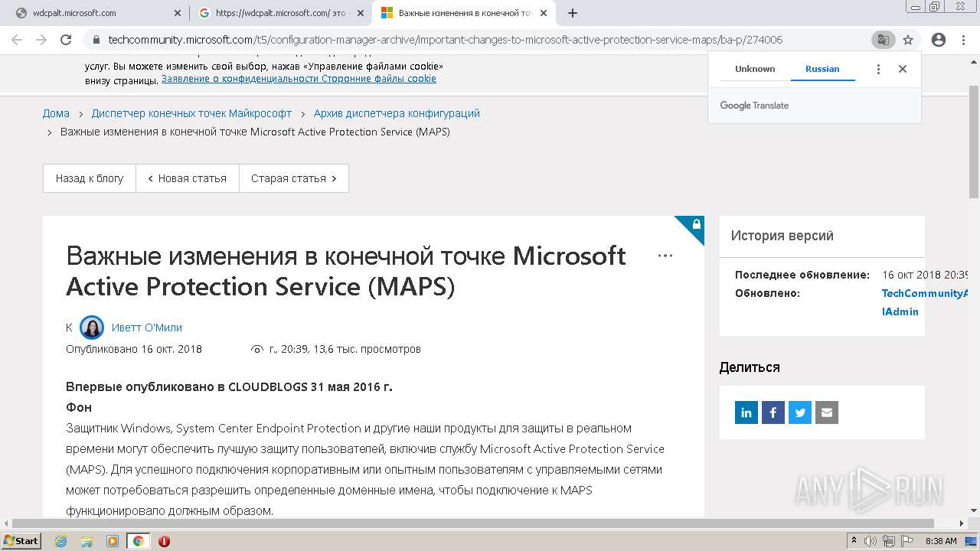Bookmark this page with star icon
The height and width of the screenshot is (551, 980).
(908, 40)
